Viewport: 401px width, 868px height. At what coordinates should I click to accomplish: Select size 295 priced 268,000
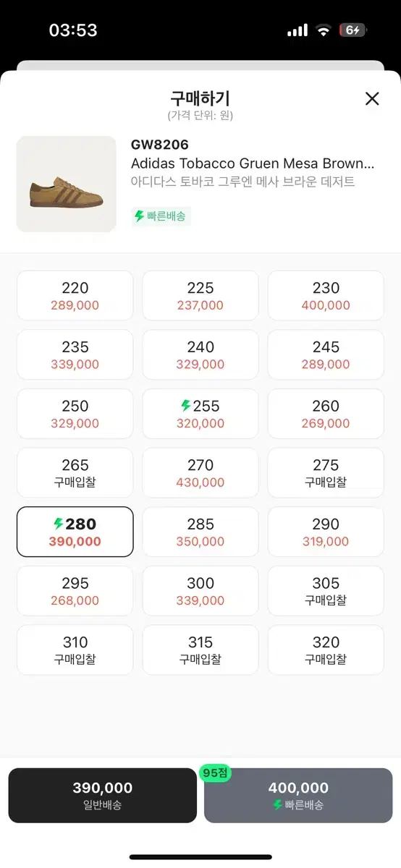75,591
